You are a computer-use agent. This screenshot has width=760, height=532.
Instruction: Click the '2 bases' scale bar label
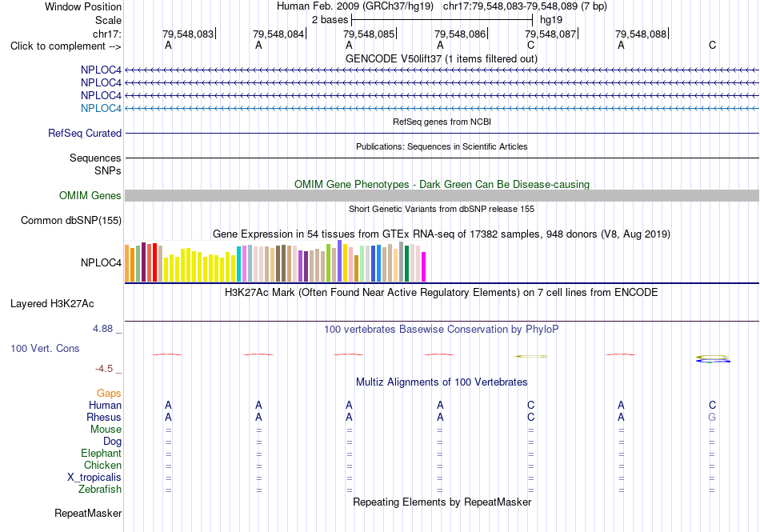330,20
